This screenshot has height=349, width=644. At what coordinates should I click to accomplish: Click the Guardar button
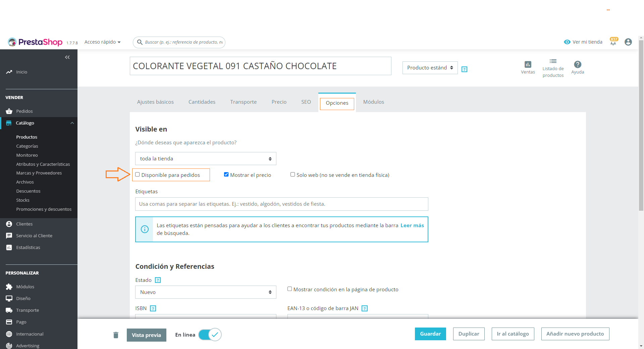point(430,334)
